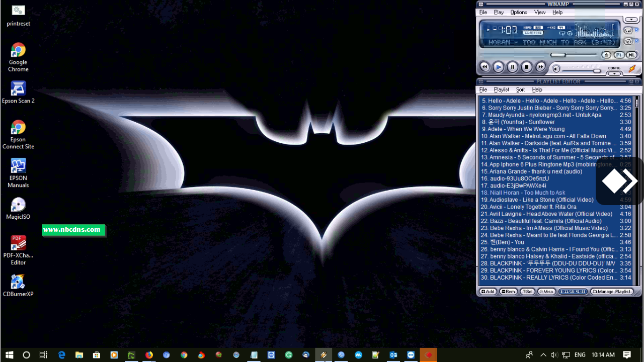Viewport: 644px width, 362px height.
Task: Click the speaker icon next to the volume slider
Action: pos(556,69)
